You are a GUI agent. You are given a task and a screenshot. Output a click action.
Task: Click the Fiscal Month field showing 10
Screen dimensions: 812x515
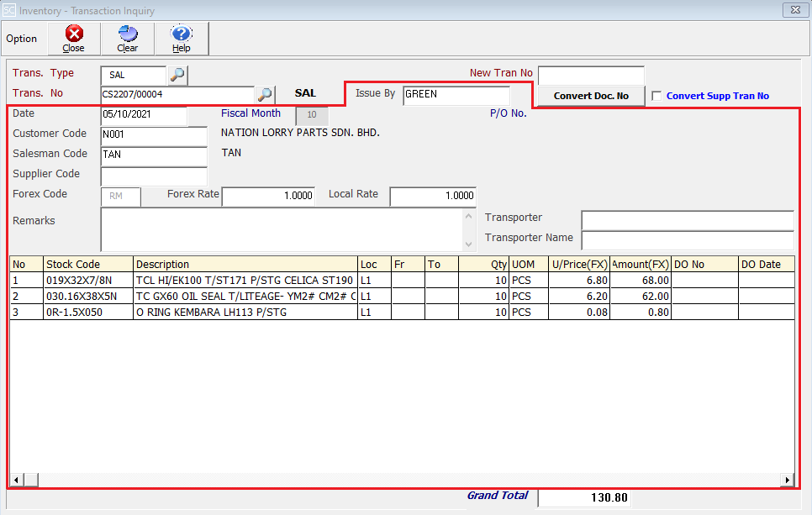(x=312, y=115)
